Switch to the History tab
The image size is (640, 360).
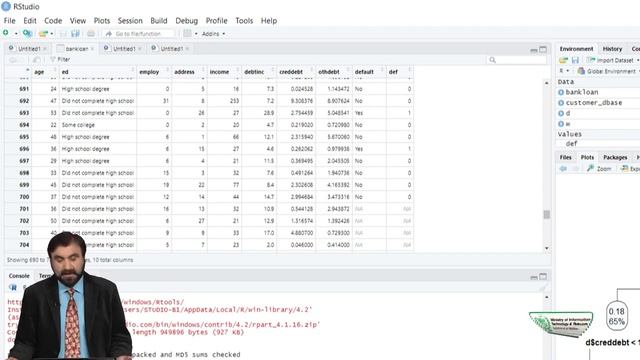click(x=612, y=49)
